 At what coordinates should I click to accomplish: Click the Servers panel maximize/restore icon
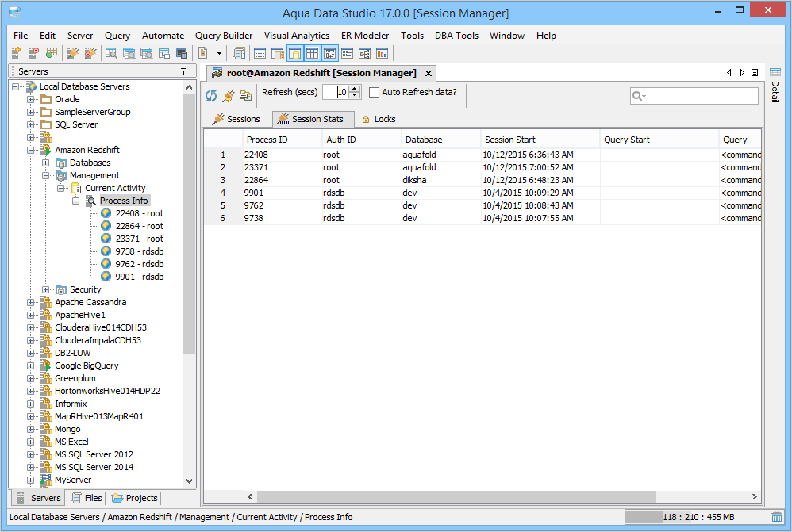pyautogui.click(x=183, y=71)
